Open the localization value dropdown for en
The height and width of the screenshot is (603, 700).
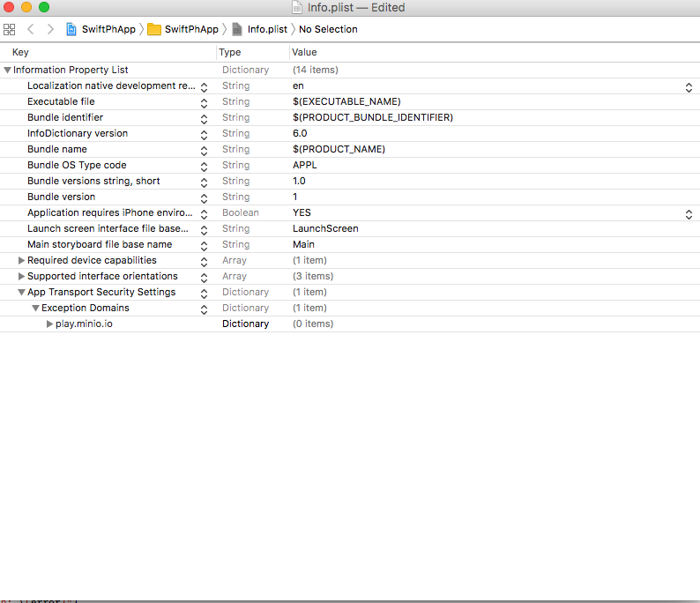tap(689, 86)
